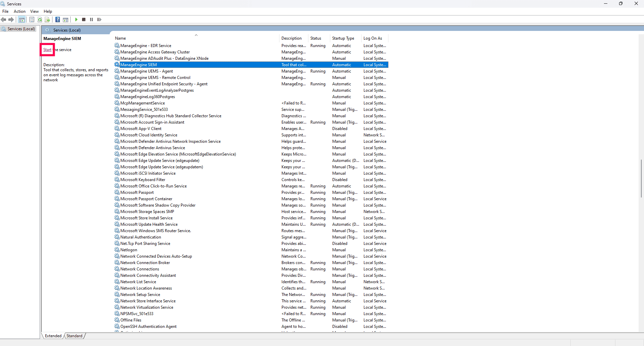
Task: Click the gear icon beside Natural Authentication
Action: [117, 237]
